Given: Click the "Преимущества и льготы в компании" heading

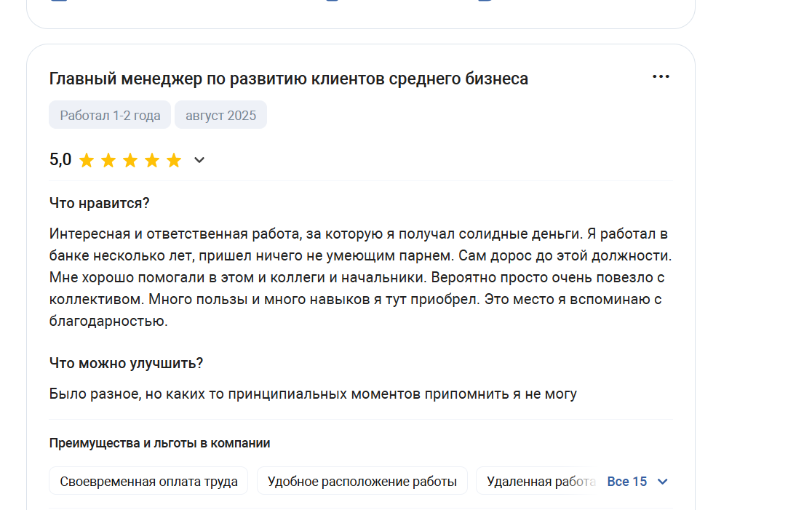Looking at the screenshot, I should pos(159,443).
